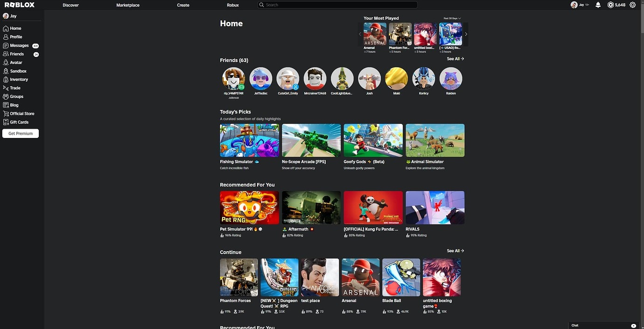Click the Roblox logo

[19, 5]
